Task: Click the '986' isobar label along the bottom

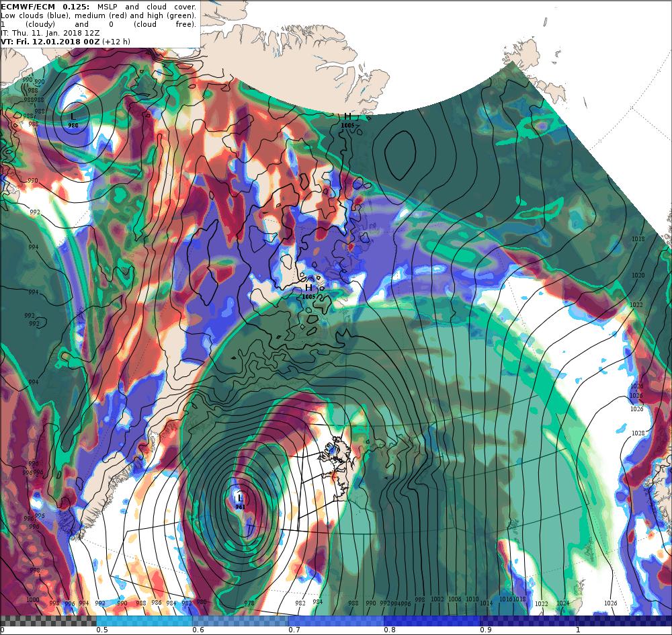Action: coord(157,603)
